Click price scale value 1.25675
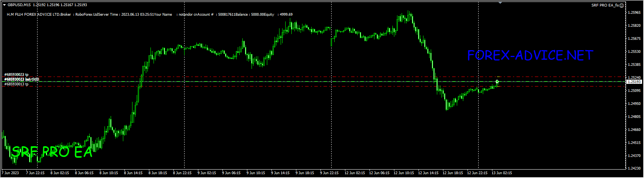 pyautogui.click(x=634, y=39)
